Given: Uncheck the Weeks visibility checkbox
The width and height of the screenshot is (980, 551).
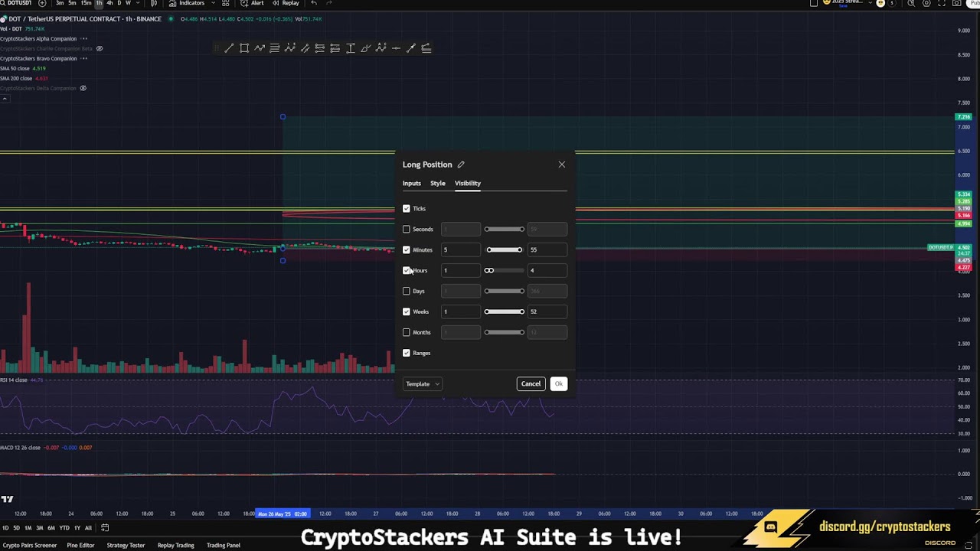Looking at the screenshot, I should pyautogui.click(x=407, y=311).
